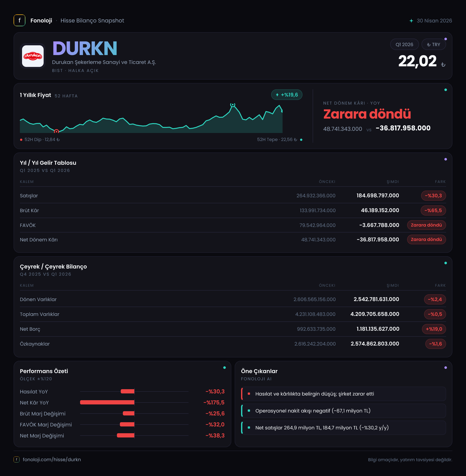Click the '30 Nisan 2026' date
This screenshot has width=466, height=476.
434,21
